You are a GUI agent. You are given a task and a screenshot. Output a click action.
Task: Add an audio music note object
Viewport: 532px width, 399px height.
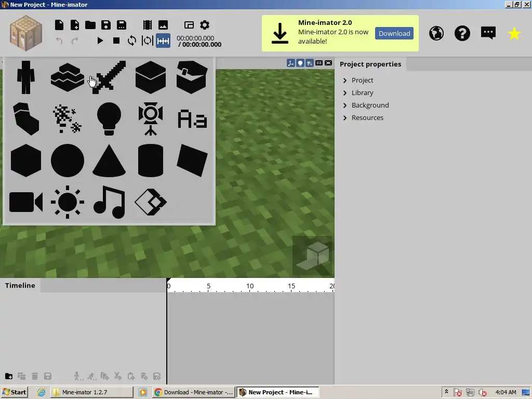pos(109,202)
